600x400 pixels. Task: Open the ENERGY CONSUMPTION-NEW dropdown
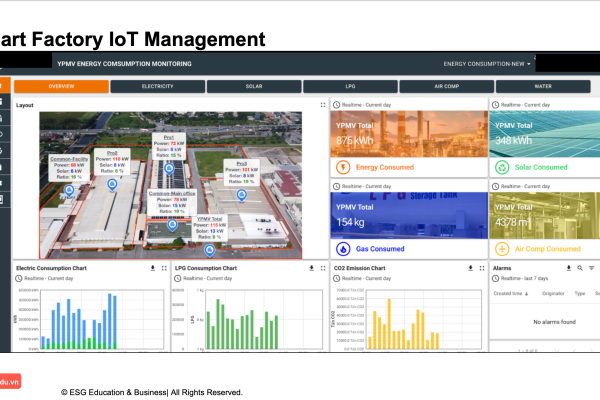(487, 63)
